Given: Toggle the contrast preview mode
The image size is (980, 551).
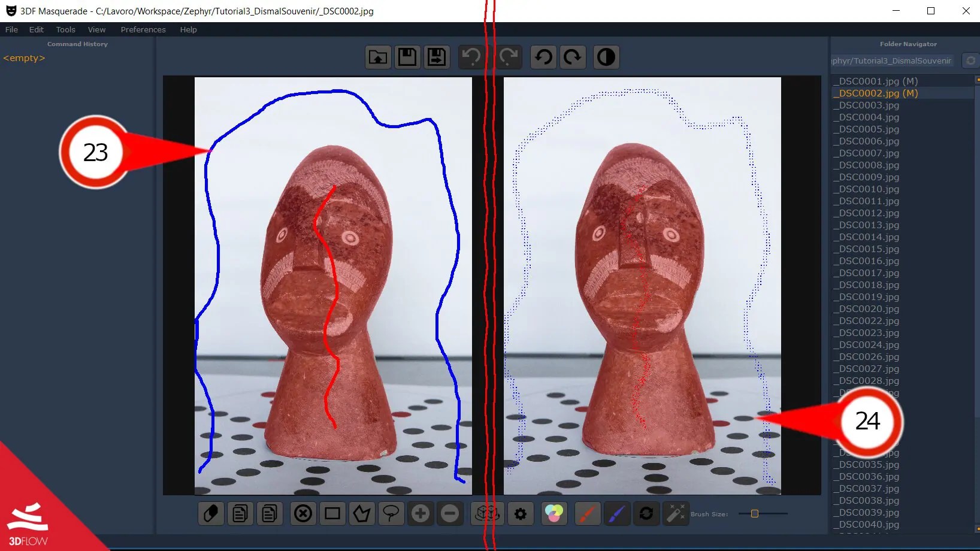Looking at the screenshot, I should (606, 57).
